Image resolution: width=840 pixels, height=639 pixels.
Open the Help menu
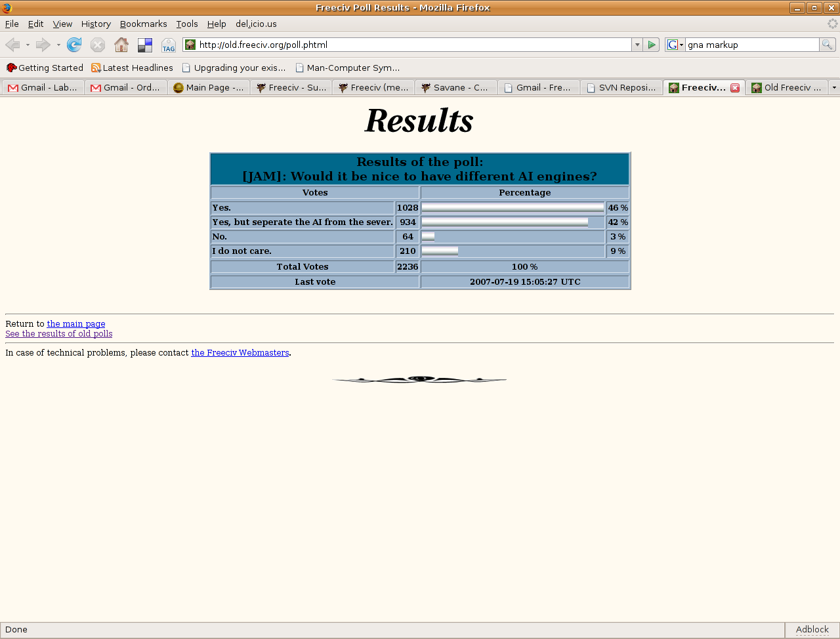217,24
